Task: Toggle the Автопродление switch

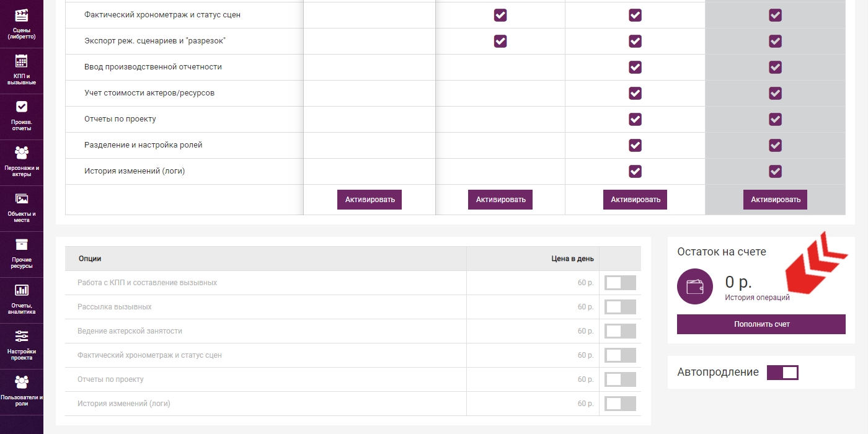Action: (782, 373)
